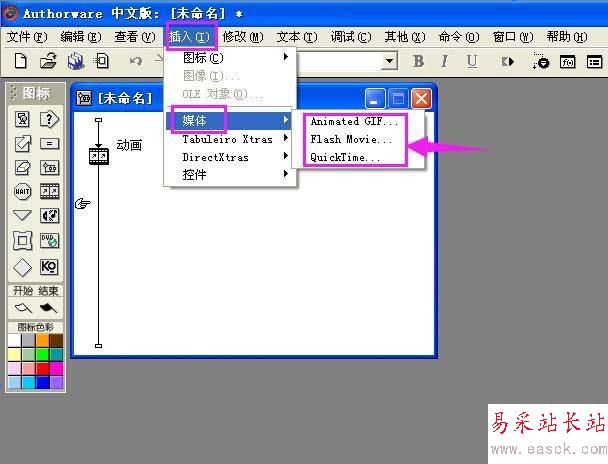Select the Calculation icon with equals sign

point(49,144)
